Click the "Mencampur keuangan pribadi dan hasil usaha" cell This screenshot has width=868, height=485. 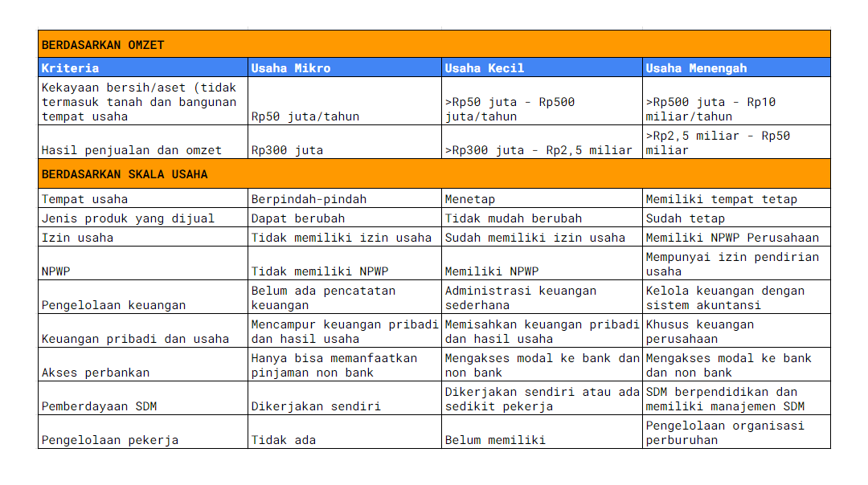(x=344, y=332)
